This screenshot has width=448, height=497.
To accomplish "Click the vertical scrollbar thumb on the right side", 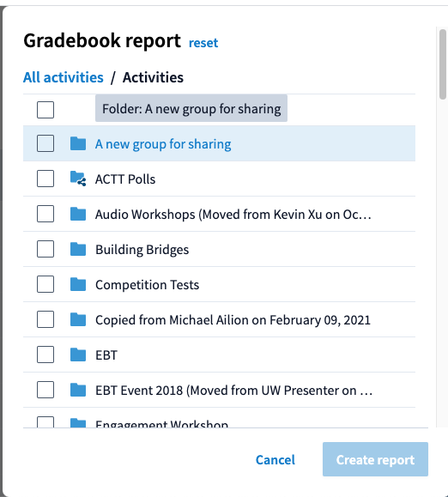I will click(x=443, y=64).
